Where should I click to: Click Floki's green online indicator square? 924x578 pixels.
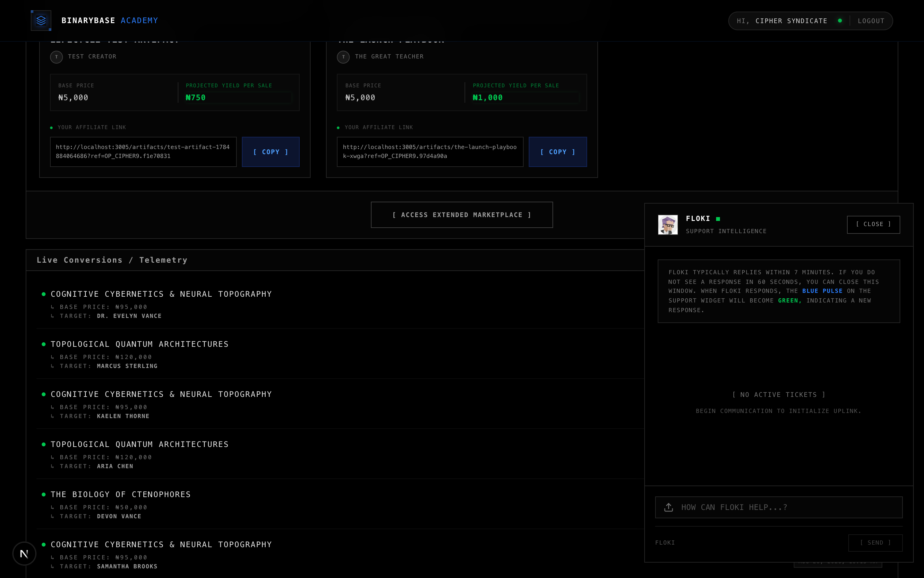[x=718, y=219]
